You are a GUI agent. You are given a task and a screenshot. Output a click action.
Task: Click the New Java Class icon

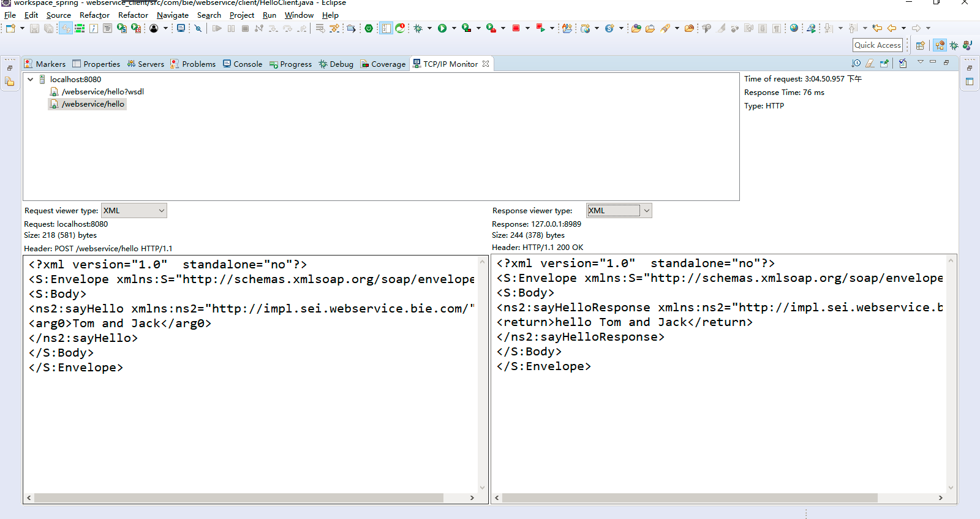pos(609,28)
